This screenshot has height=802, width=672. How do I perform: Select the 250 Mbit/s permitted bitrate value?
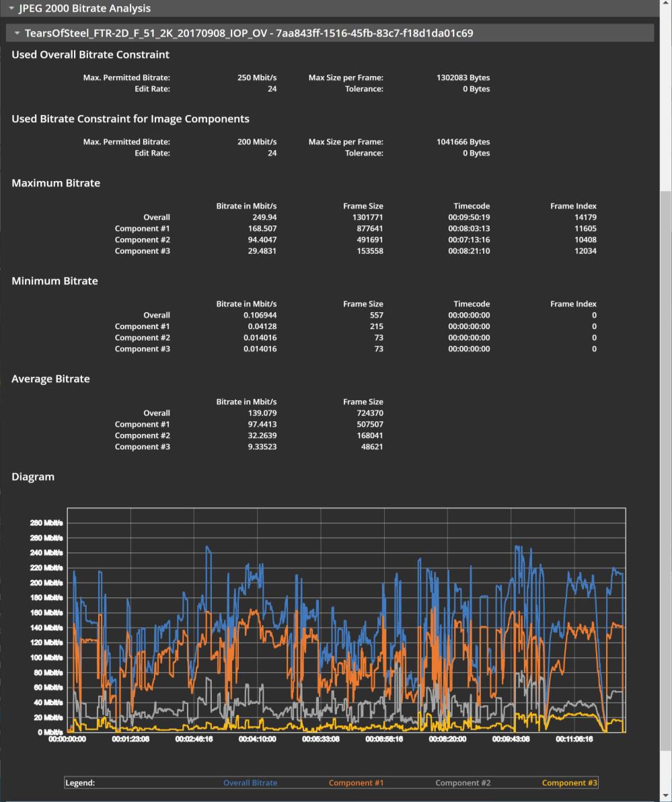point(258,77)
